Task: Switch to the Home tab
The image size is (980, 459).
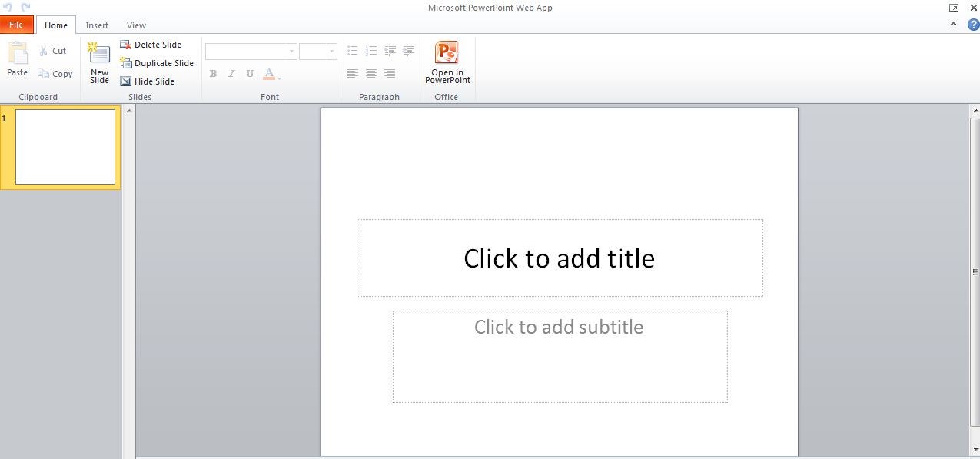Action: point(56,25)
